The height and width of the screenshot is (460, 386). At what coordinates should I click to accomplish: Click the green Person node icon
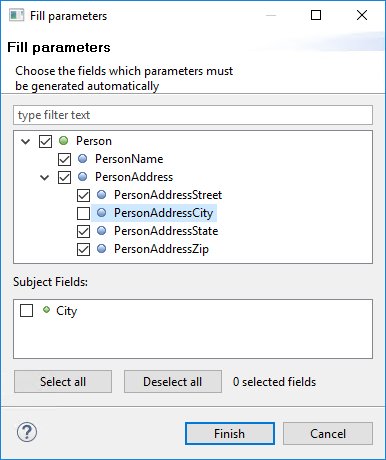(64, 141)
